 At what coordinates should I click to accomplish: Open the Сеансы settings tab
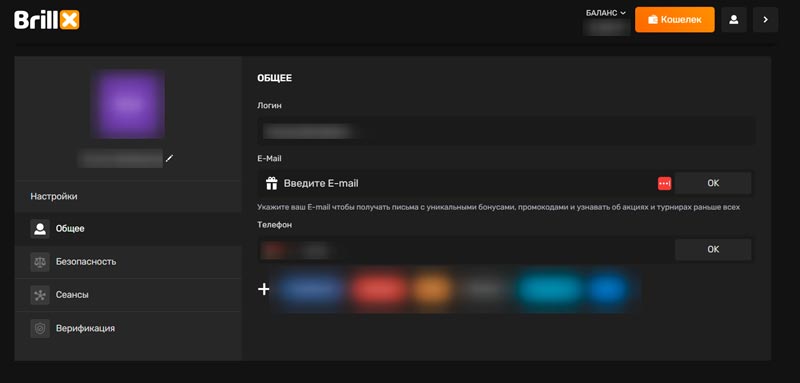click(128, 295)
